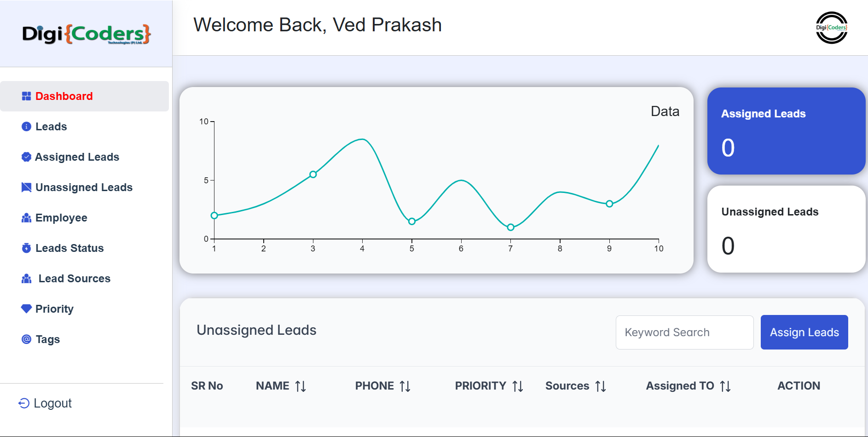Sort table by PRIORITY column arrows
Image resolution: width=868 pixels, height=437 pixels.
[518, 386]
